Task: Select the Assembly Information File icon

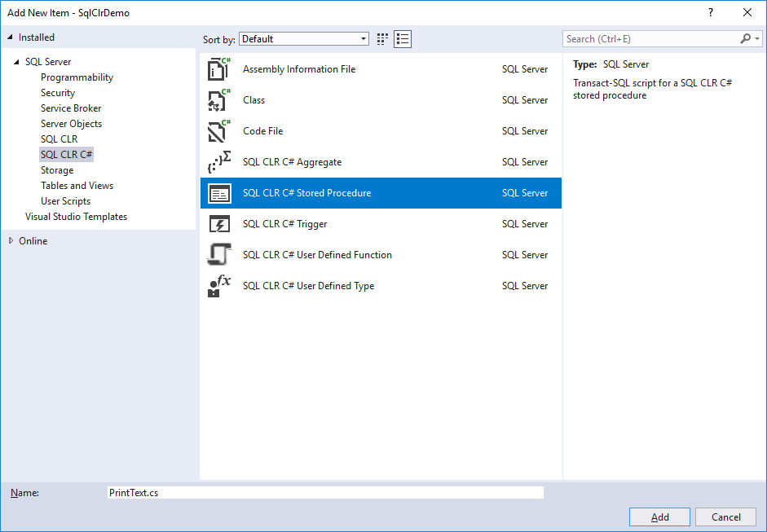Action: click(x=218, y=69)
